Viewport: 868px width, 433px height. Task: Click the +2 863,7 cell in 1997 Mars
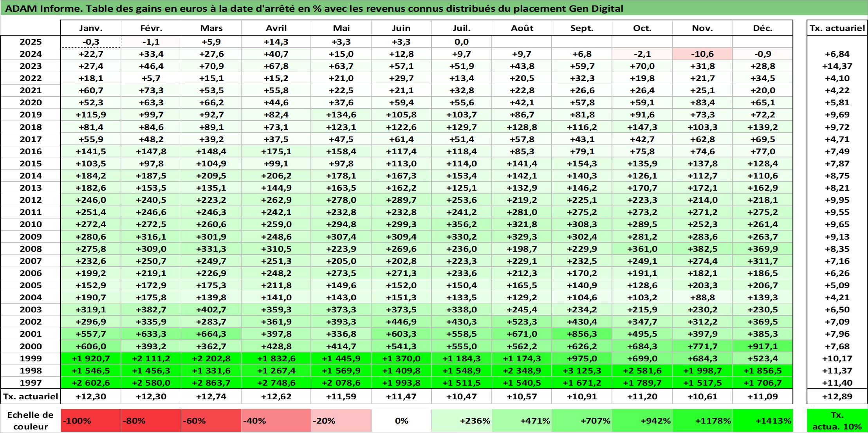(211, 382)
